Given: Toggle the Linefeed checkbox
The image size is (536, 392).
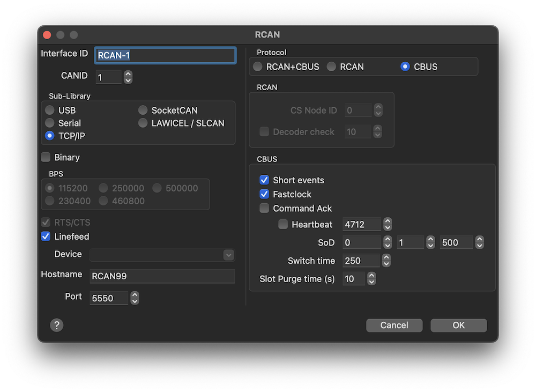Looking at the screenshot, I should (46, 236).
